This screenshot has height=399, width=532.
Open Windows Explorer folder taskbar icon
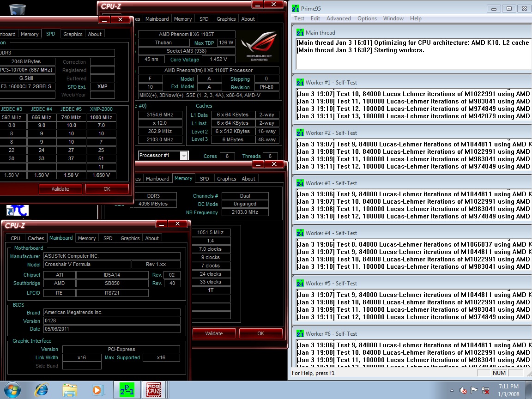[x=70, y=390]
